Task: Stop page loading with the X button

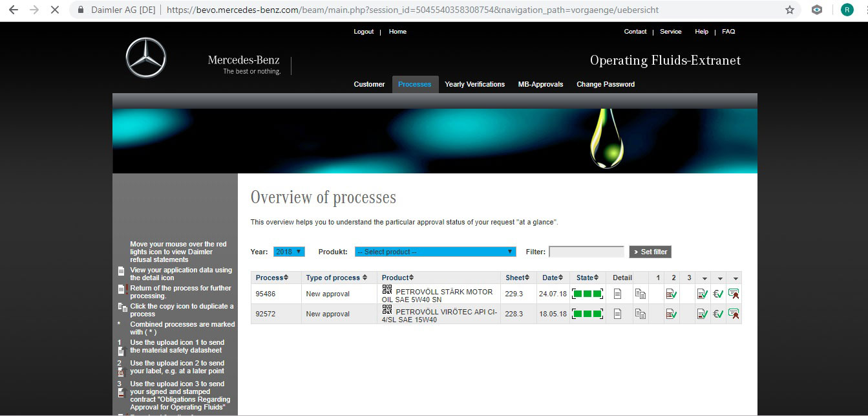Action: 55,10
